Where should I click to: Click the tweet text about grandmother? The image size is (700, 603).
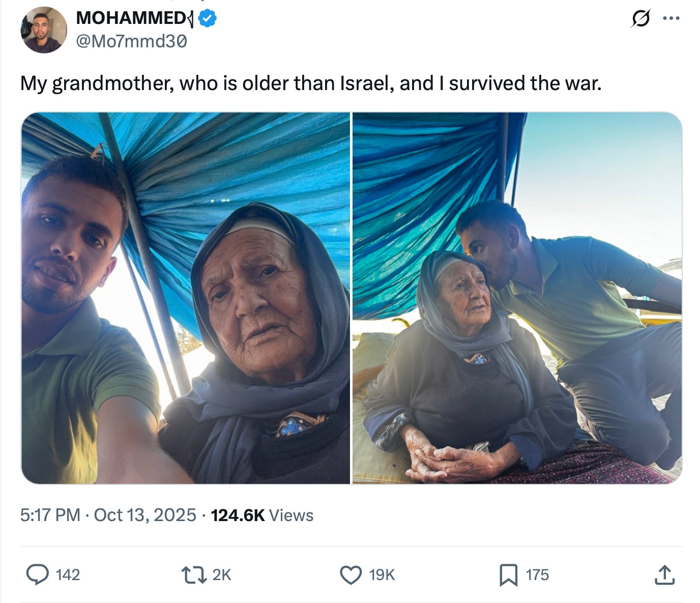pyautogui.click(x=310, y=83)
